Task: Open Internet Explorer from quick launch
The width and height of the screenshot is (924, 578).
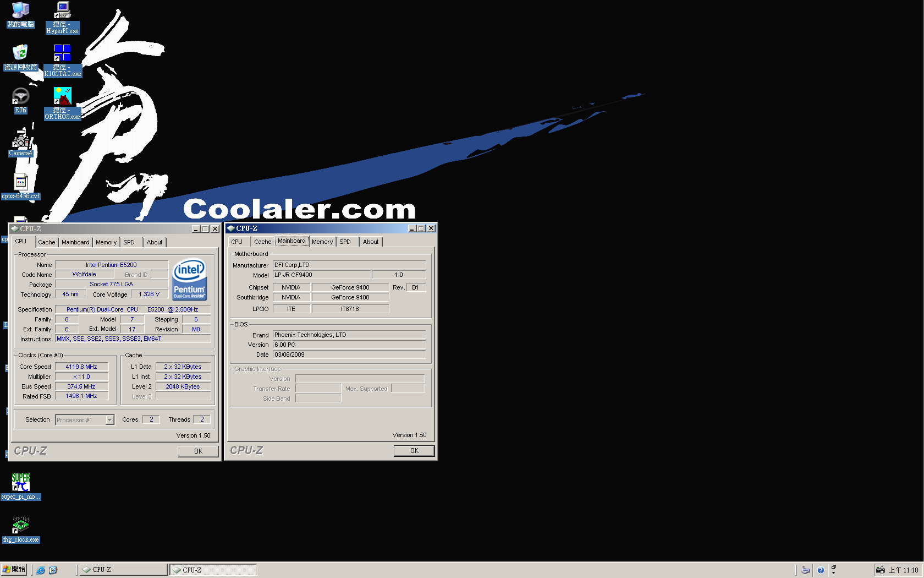Action: click(x=40, y=570)
